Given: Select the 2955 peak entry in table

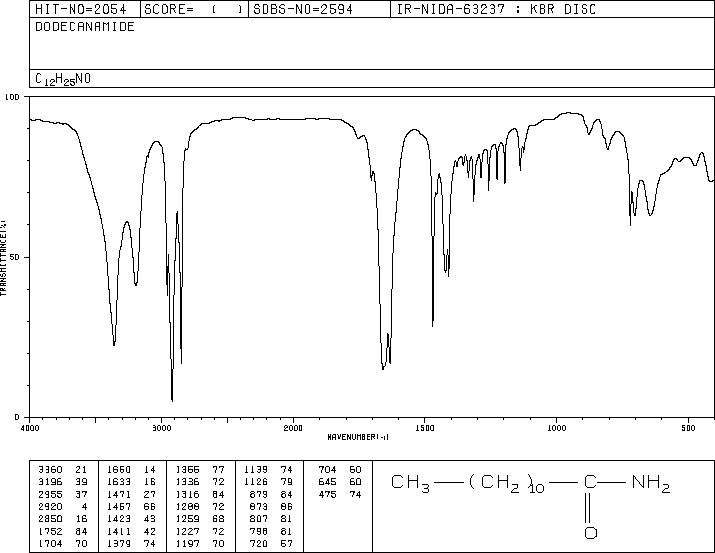Looking at the screenshot, I should click(62, 494).
